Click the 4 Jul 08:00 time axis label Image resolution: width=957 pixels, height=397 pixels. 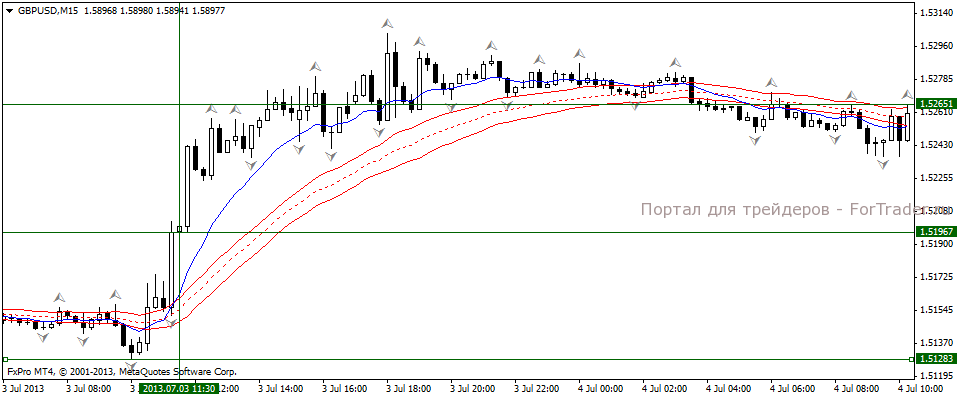[857, 388]
